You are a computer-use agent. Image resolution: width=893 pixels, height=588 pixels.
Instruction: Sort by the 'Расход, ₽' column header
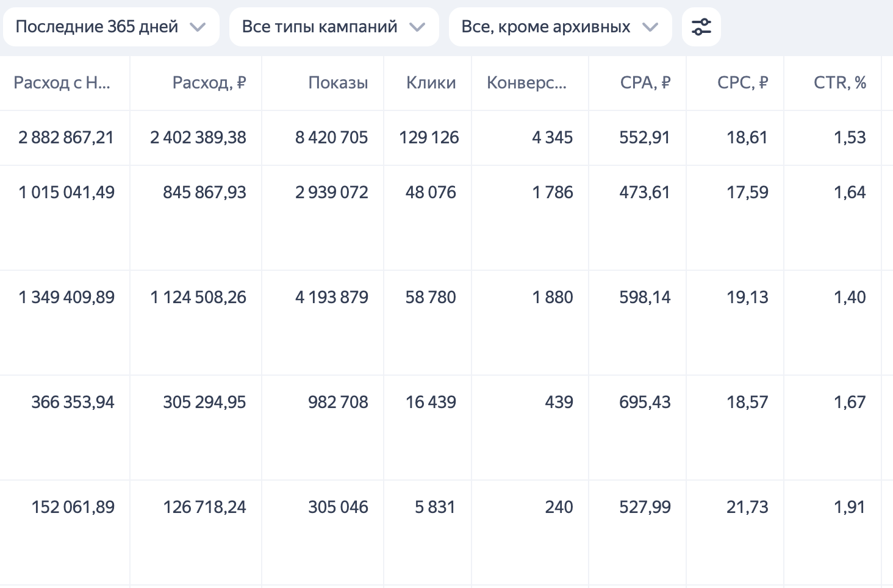pyautogui.click(x=209, y=83)
